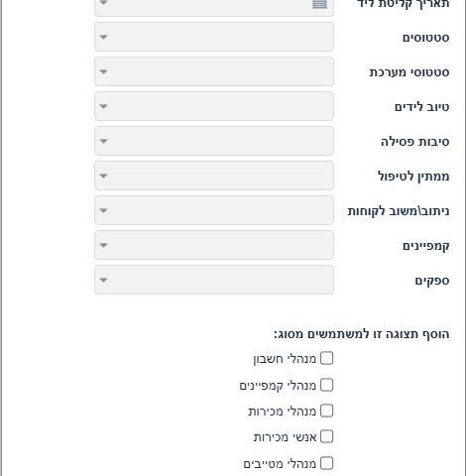Tick the מנהלי מכירות checkbox

tap(326, 411)
